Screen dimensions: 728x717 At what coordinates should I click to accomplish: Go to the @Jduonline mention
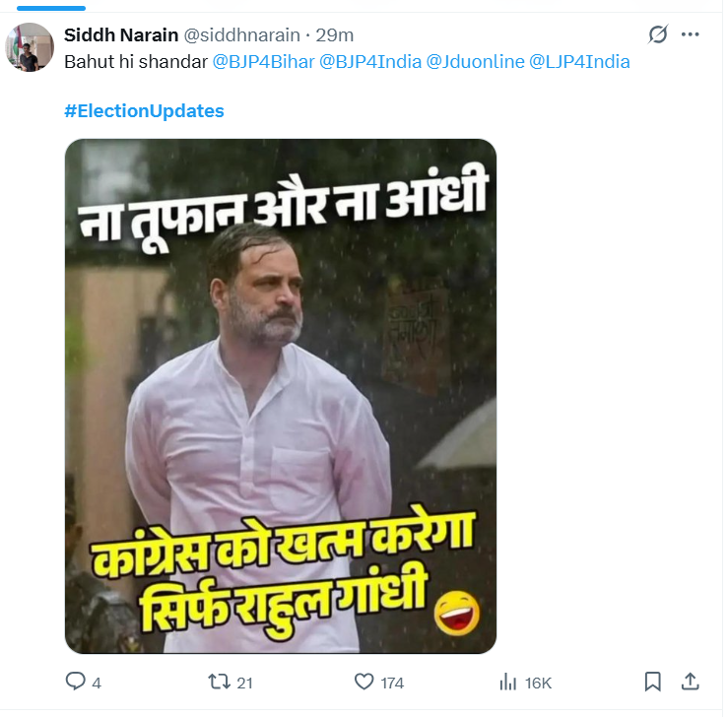click(x=475, y=62)
